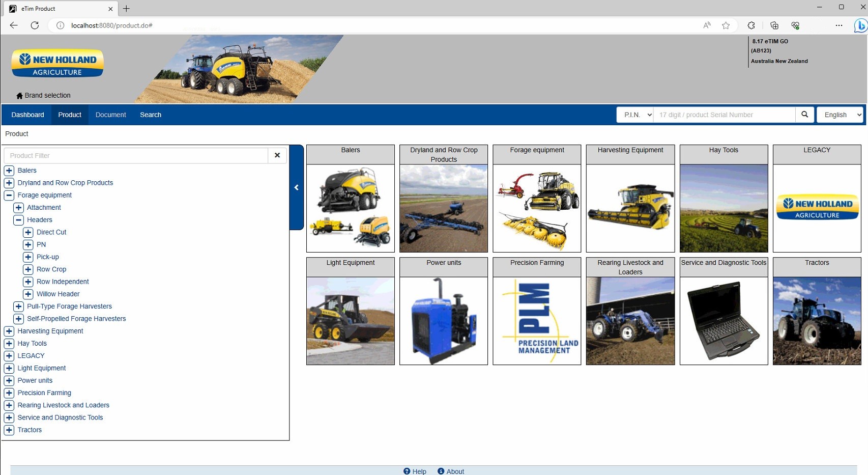Open the Forage equipment product tile
Screen dimensions: 868x475
coord(537,199)
